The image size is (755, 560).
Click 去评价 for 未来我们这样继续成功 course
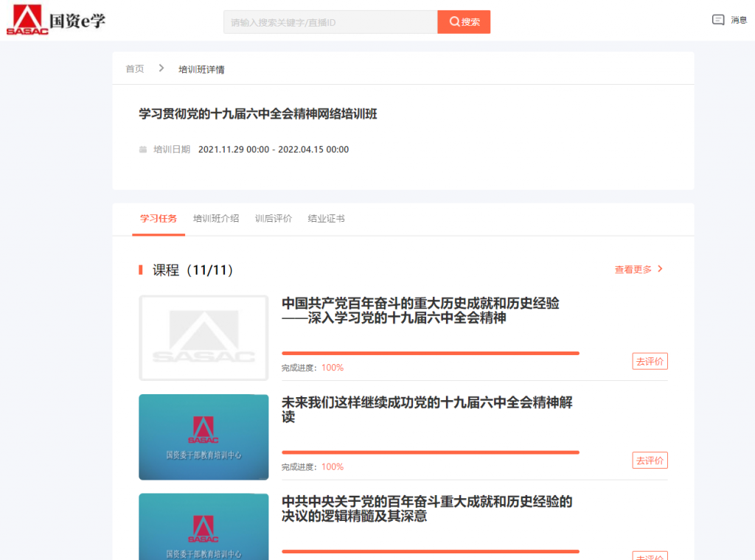coord(650,461)
